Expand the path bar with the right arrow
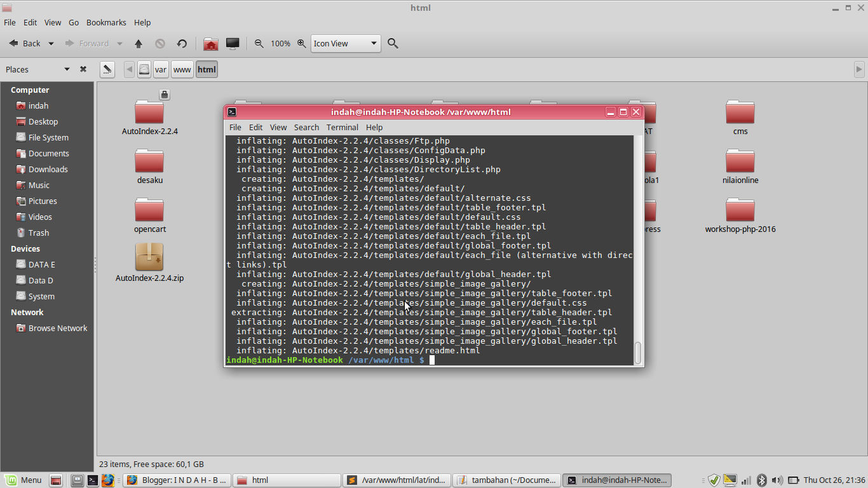868x488 pixels. click(859, 69)
